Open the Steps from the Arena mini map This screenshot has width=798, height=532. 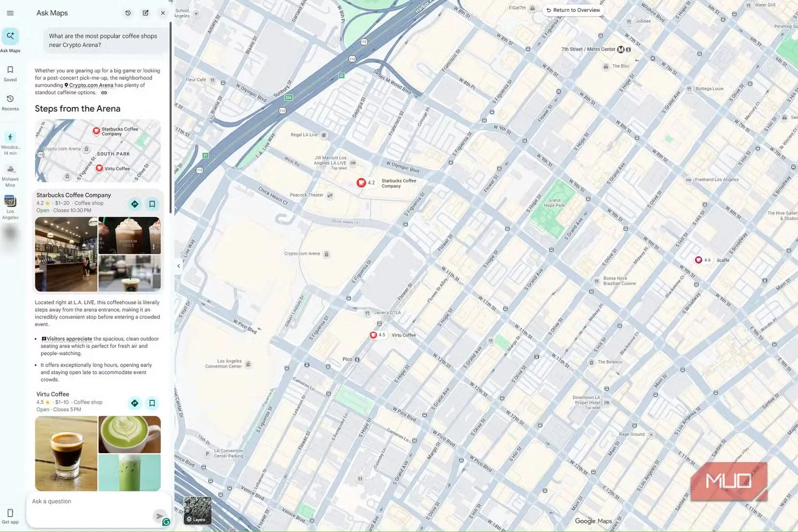click(x=98, y=151)
